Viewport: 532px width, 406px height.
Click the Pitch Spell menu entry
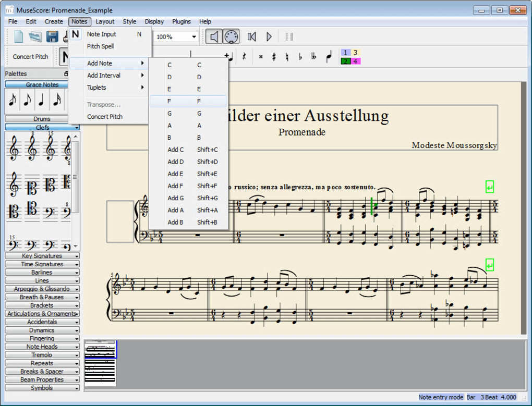[100, 46]
